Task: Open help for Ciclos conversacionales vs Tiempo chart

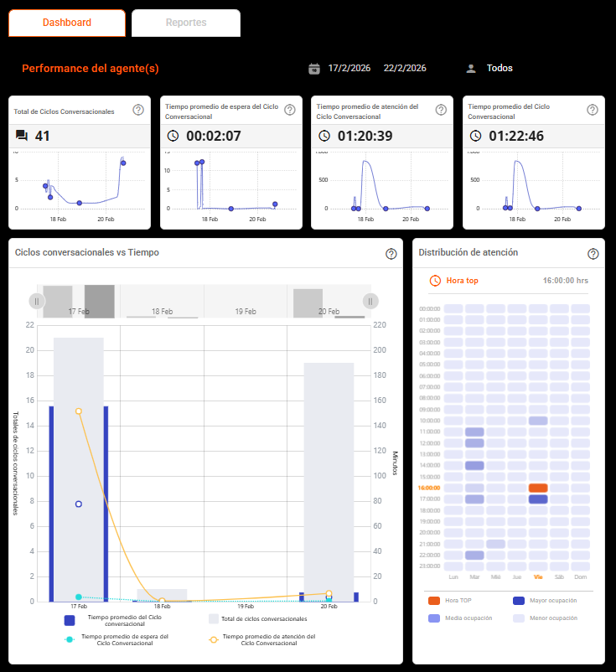Action: (x=391, y=254)
